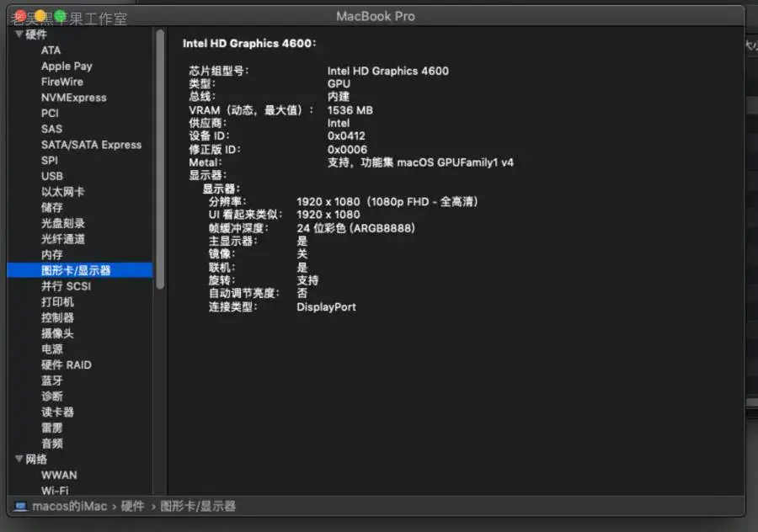Viewport: 758px width, 532px height.
Task: Open the 音频 audio entry
Action: 51,444
